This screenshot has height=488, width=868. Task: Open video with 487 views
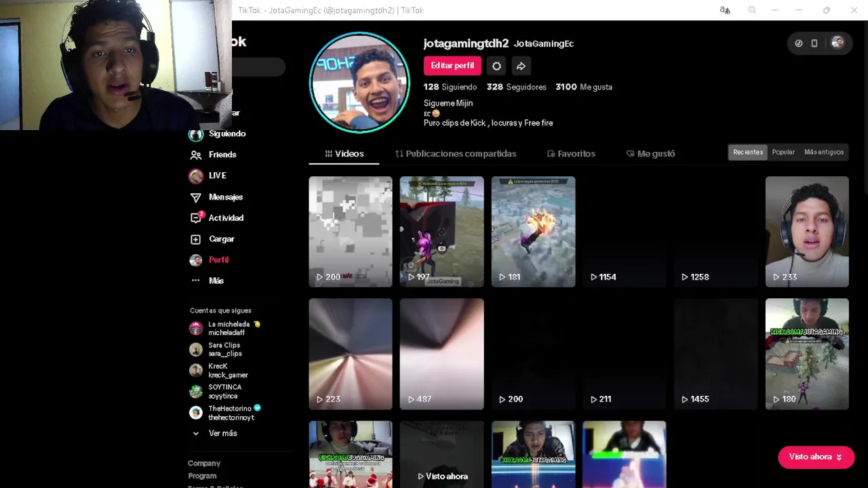[441, 354]
